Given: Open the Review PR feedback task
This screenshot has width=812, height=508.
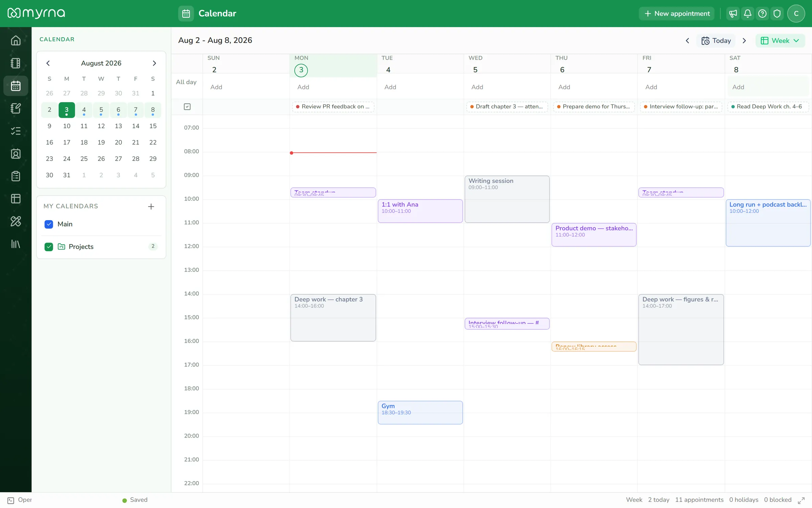Looking at the screenshot, I should tap(333, 107).
